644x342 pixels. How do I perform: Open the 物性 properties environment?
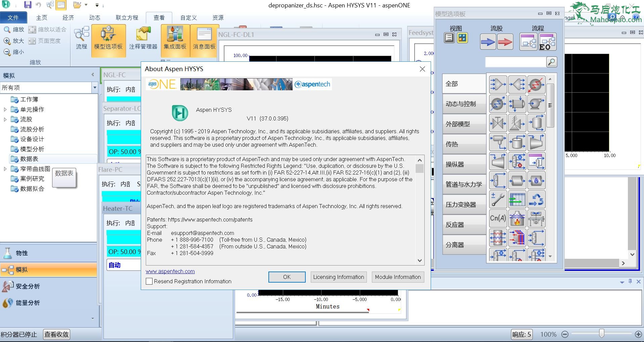click(x=49, y=253)
